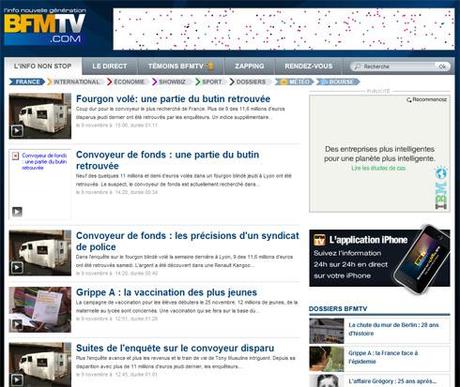Viewport: 460px width, 387px height.
Task: Click the trophy icon beside TÉMOINS BFMTV
Action: (211, 66)
